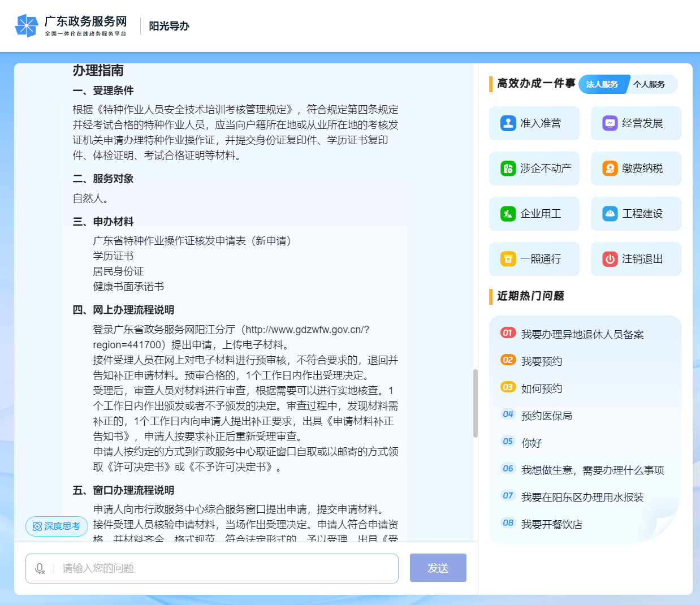Enable 深度思考 mode

point(56,526)
